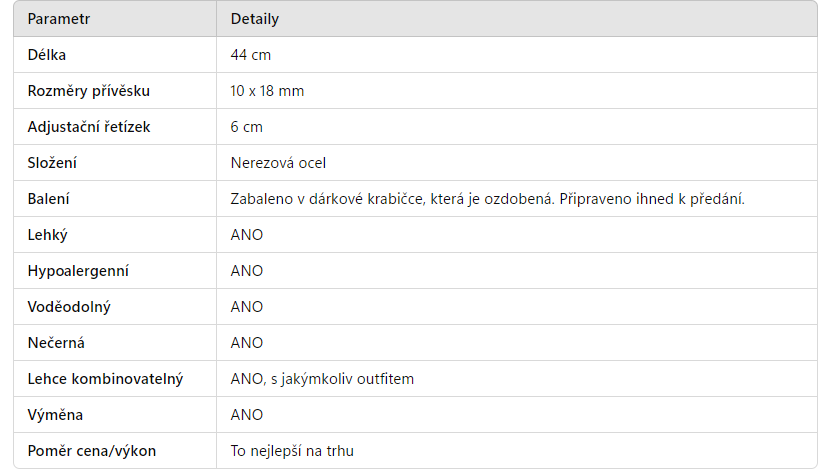Click the "44 cm" length value
The height and width of the screenshot is (472, 822).
pyautogui.click(x=251, y=55)
